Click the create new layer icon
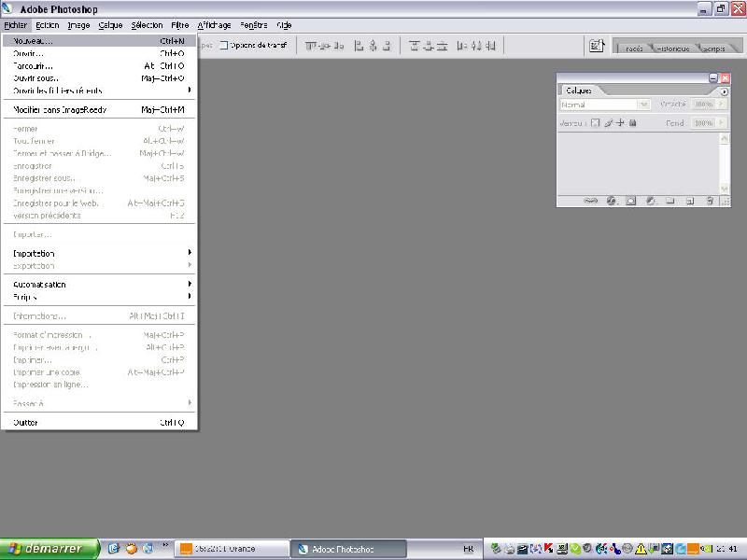 coord(690,201)
